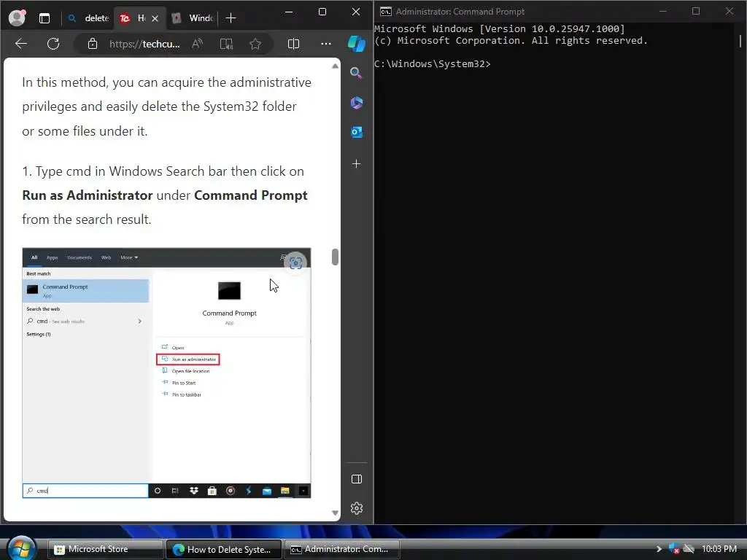This screenshot has width=747, height=560.
Task: Click the page scroll down arrow
Action: click(x=335, y=513)
